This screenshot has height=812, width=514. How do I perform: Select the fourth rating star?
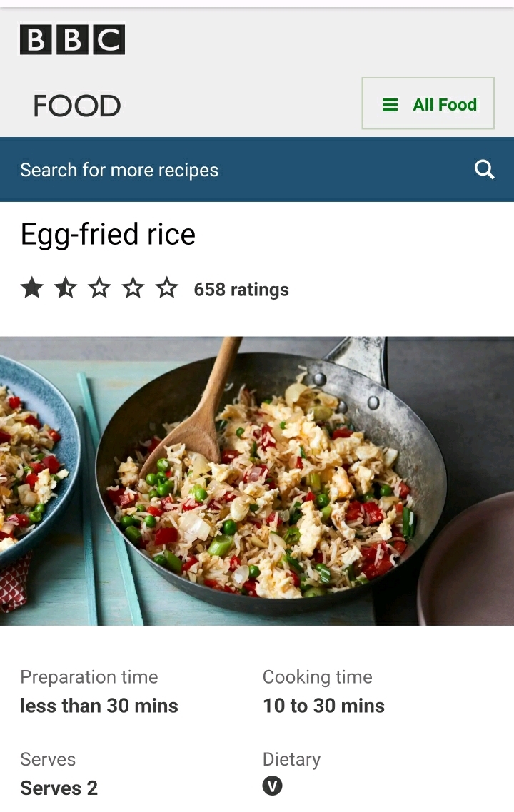[133, 288]
